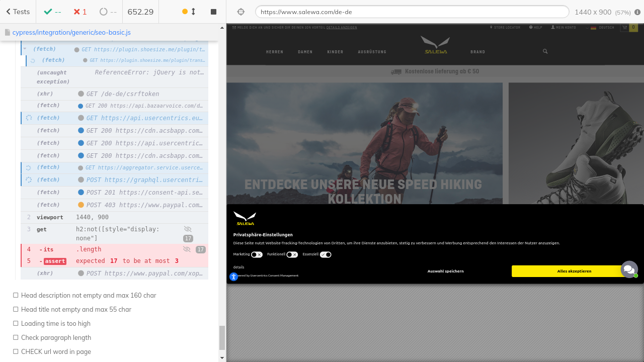Enable the Marketing consent toggle

point(257,255)
